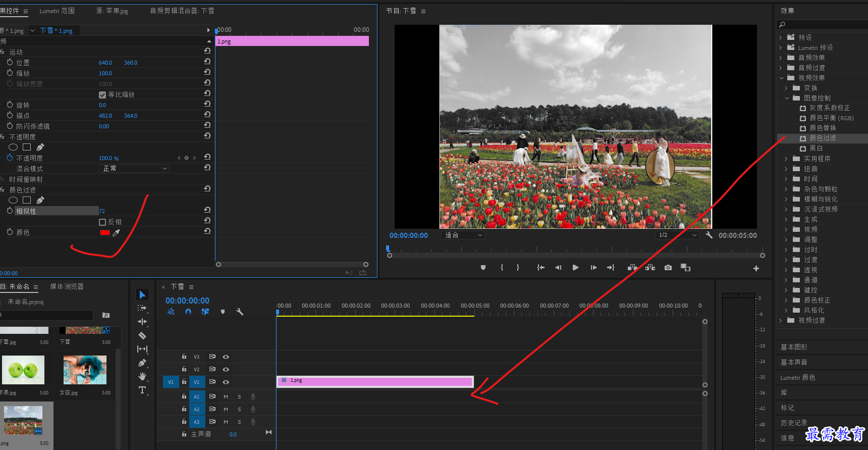
Task: Solo audio track A2
Action: [239, 409]
